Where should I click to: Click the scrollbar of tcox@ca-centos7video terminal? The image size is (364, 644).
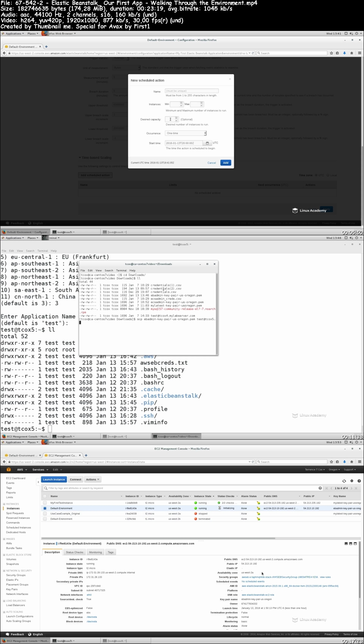[217, 313]
